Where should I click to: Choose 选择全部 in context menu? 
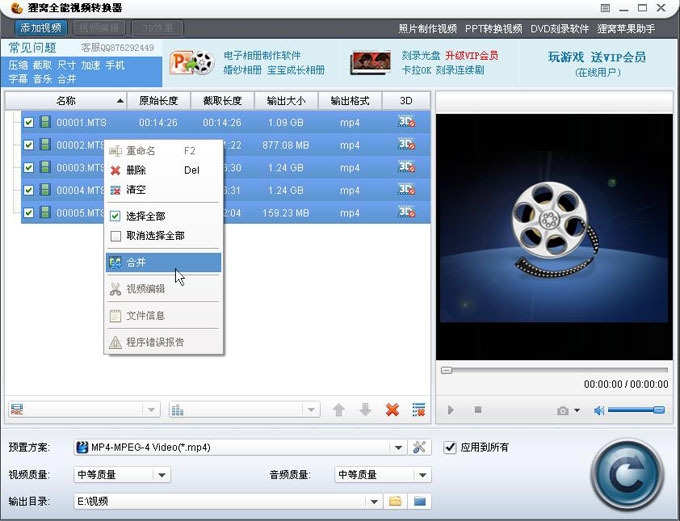[x=163, y=216]
